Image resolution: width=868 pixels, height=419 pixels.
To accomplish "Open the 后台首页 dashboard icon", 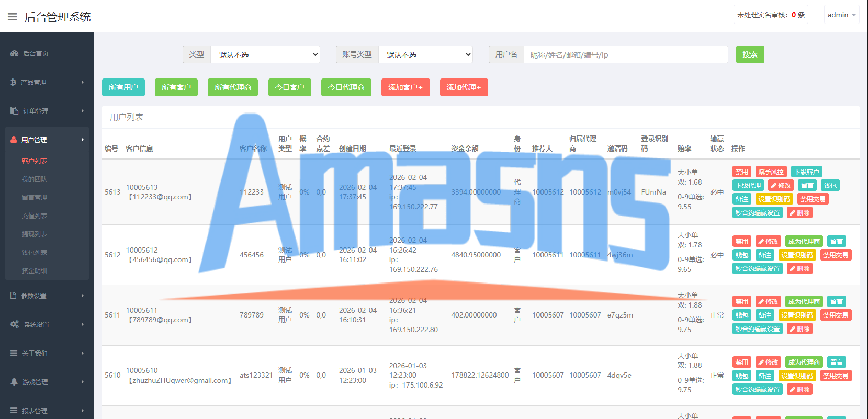I will 15,54.
